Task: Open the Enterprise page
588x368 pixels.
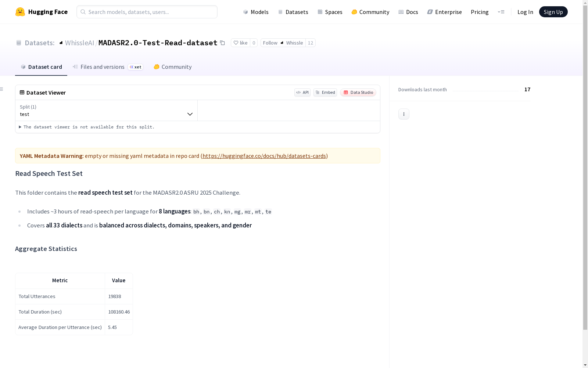Action: (x=445, y=12)
